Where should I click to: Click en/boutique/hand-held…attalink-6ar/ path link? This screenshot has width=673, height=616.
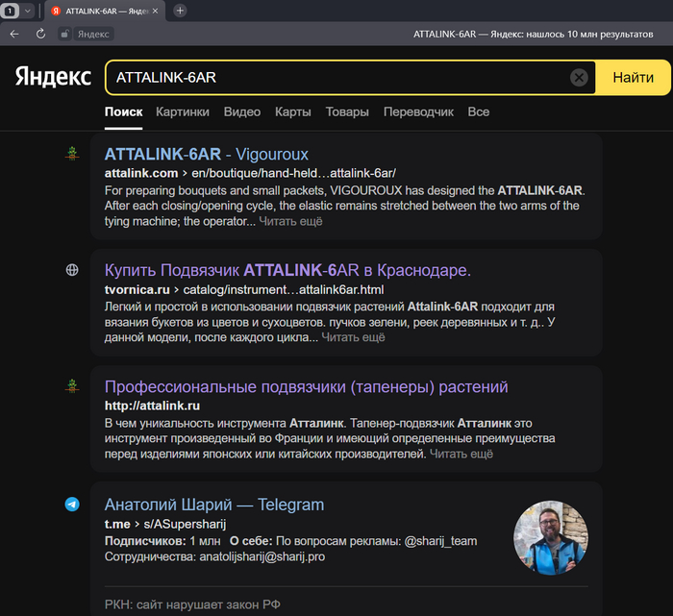point(293,173)
